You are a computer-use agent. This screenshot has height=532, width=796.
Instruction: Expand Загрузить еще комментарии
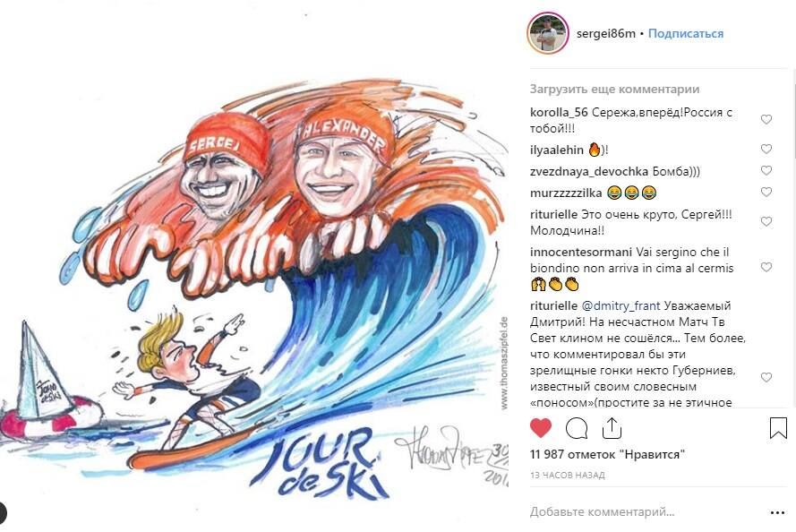coord(615,89)
